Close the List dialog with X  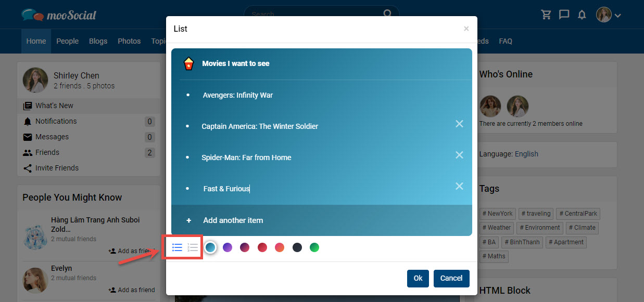point(466,29)
